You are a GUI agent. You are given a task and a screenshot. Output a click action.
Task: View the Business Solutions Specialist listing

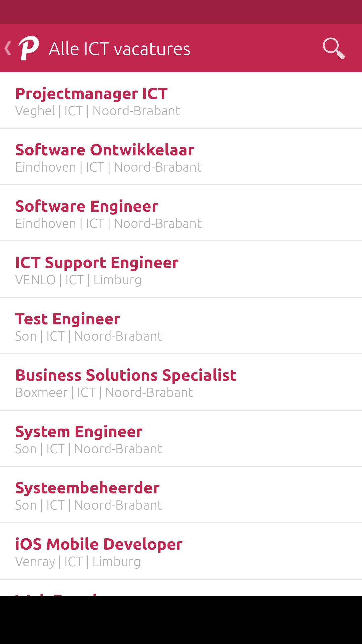click(126, 375)
